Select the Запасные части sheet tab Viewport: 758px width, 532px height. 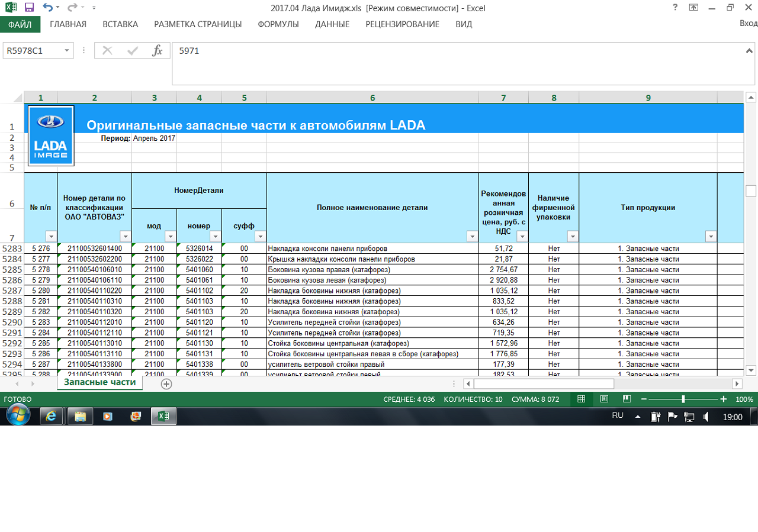pos(100,382)
